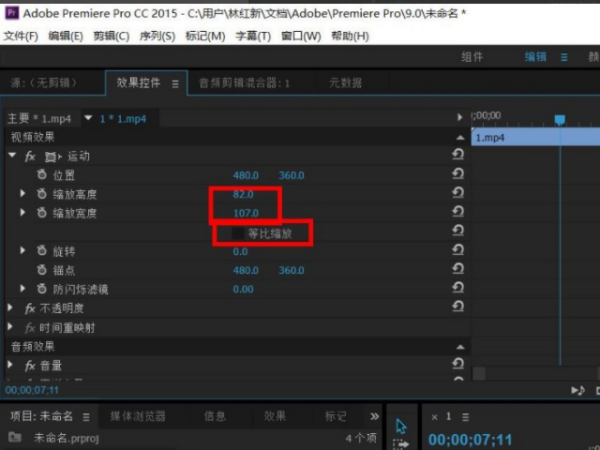Select the Selection arrow tool
The height and width of the screenshot is (450, 600).
click(x=401, y=426)
